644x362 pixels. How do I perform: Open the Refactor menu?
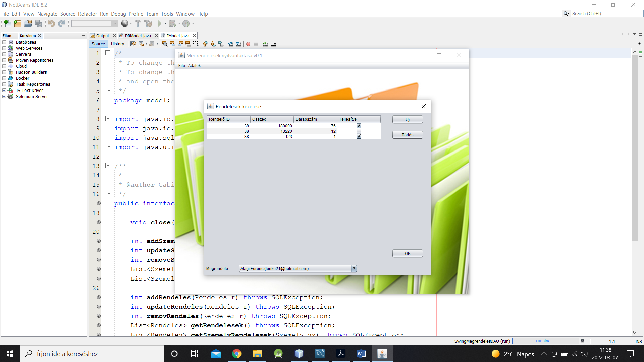[88, 14]
